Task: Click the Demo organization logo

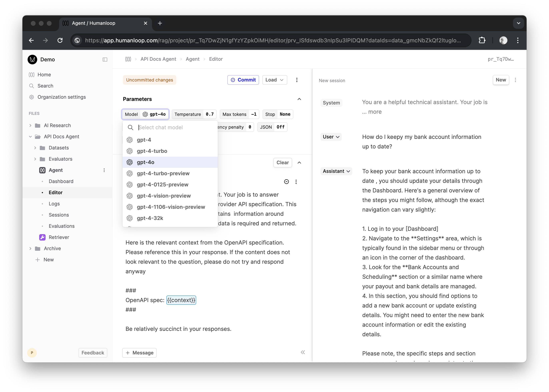Action: click(x=32, y=59)
